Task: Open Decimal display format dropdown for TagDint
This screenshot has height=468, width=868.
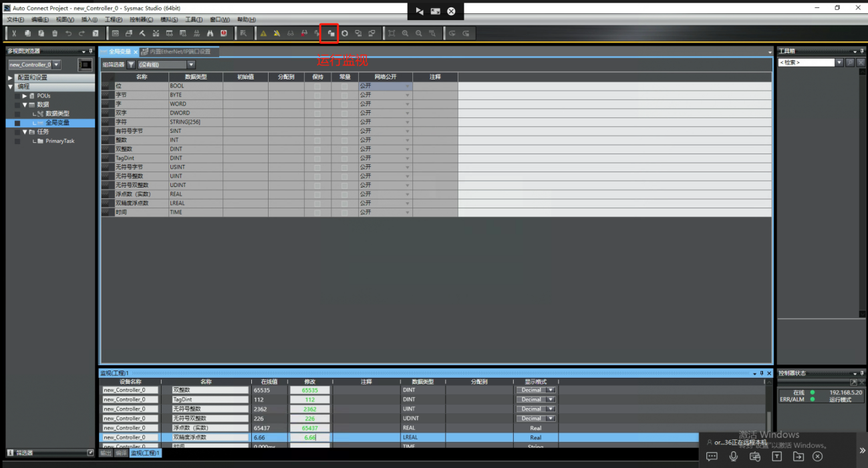Action: (551, 399)
